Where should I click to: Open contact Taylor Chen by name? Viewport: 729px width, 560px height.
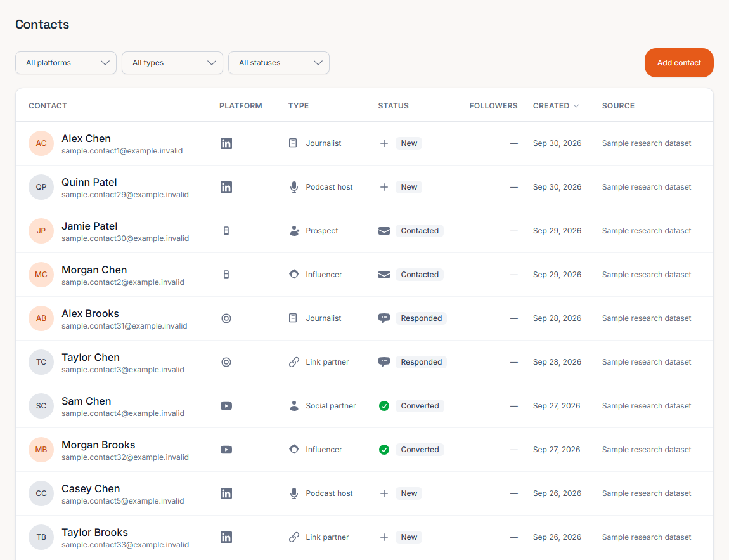pyautogui.click(x=91, y=357)
